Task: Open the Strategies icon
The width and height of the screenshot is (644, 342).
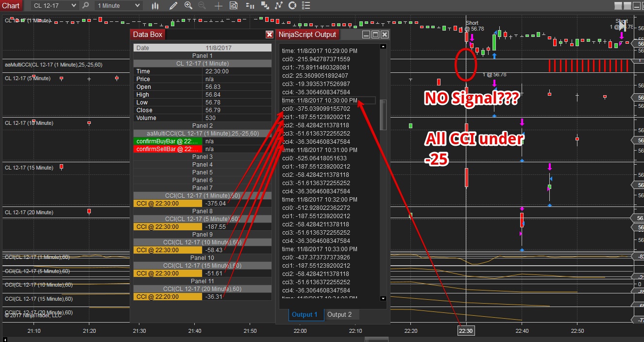Action: click(x=292, y=5)
